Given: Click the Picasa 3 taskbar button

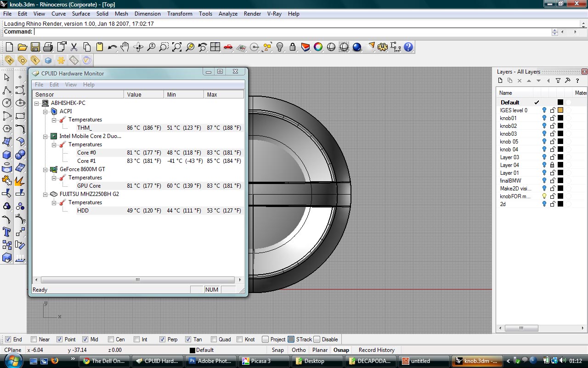Looking at the screenshot, I should coord(265,361).
